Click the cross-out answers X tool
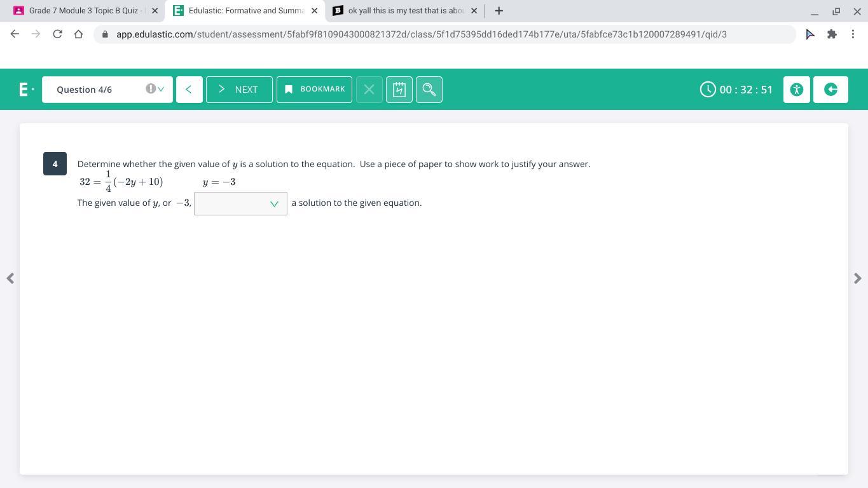868x488 pixels. (x=369, y=90)
